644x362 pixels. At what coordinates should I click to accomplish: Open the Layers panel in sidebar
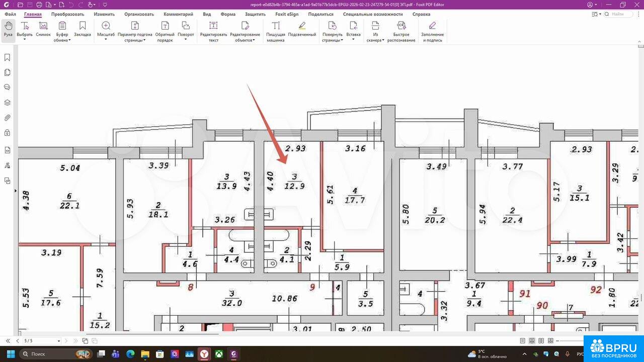(7, 103)
